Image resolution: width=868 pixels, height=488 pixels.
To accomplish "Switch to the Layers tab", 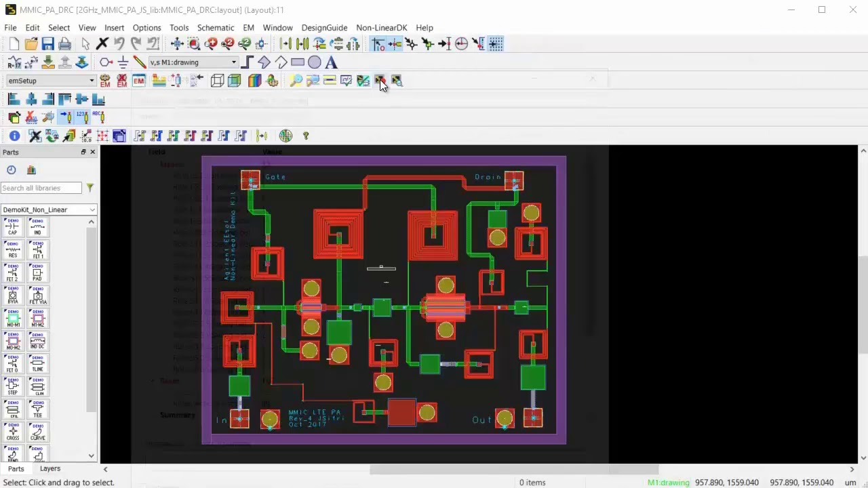I will pos(50,468).
